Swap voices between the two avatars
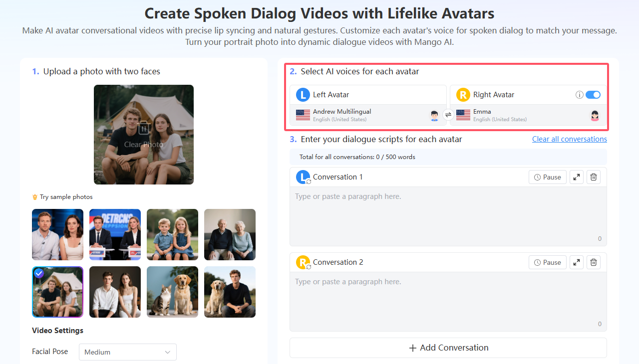Viewport: 639px width, 364px height. 448,115
